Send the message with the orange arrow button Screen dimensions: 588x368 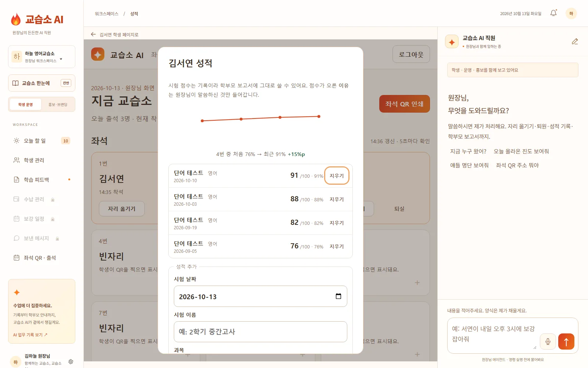point(566,342)
